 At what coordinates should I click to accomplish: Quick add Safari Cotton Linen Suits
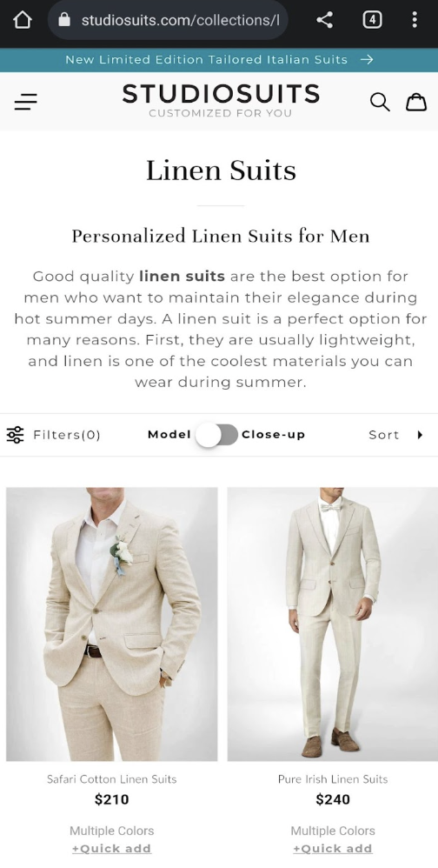pyautogui.click(x=112, y=849)
